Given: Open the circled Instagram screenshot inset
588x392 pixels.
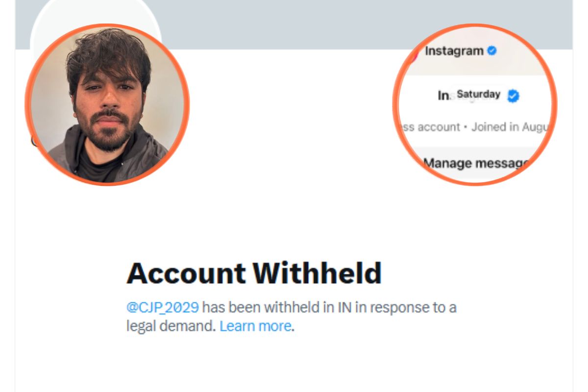Looking at the screenshot, I should click(474, 104).
